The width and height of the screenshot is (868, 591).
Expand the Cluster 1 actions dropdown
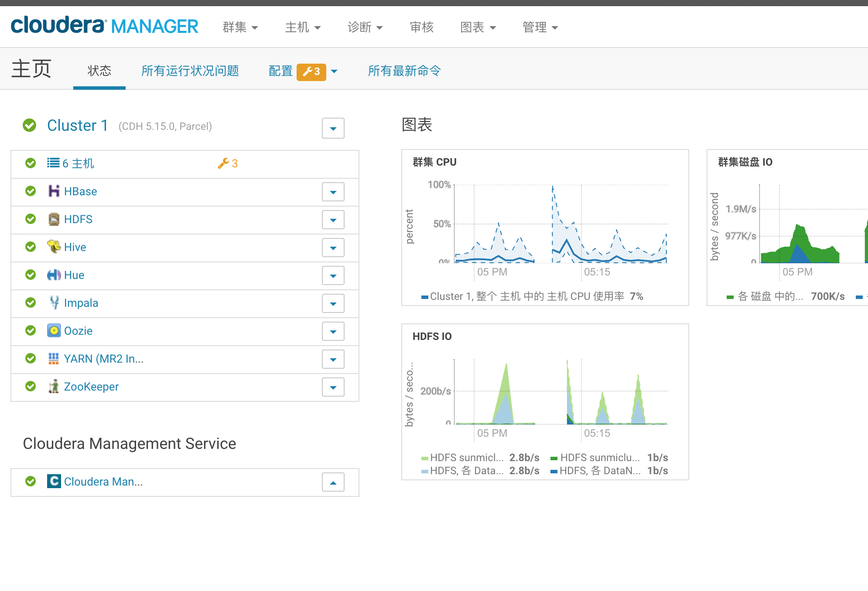pos(333,128)
